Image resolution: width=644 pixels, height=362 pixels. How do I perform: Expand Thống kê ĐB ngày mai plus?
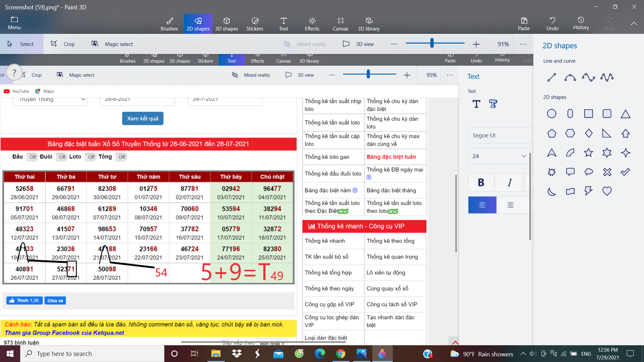[x=369, y=177]
